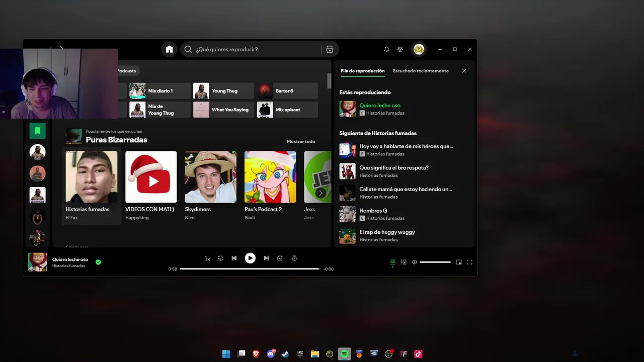Switch to Escuchado recientemente tab
This screenshot has width=644, height=362.
click(421, 71)
